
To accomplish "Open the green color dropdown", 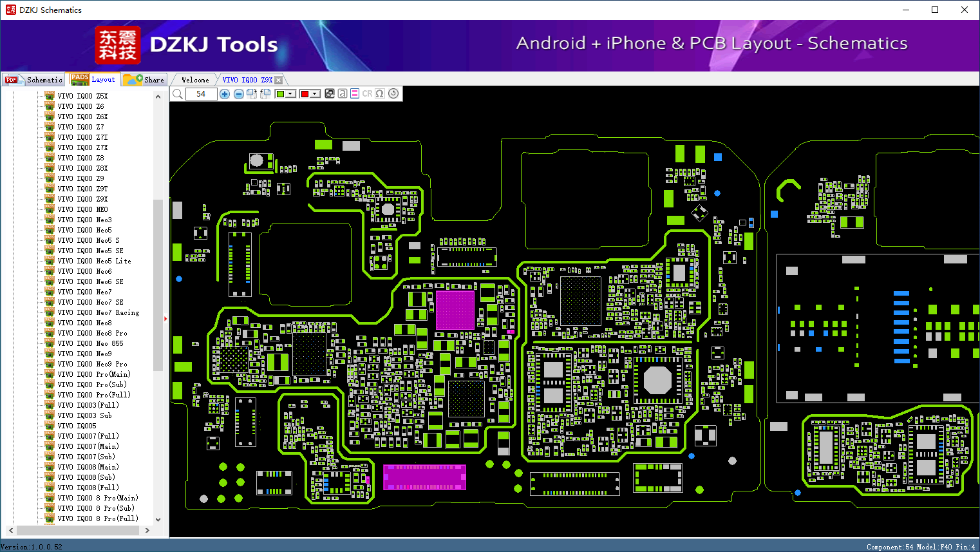I will pyautogui.click(x=285, y=94).
